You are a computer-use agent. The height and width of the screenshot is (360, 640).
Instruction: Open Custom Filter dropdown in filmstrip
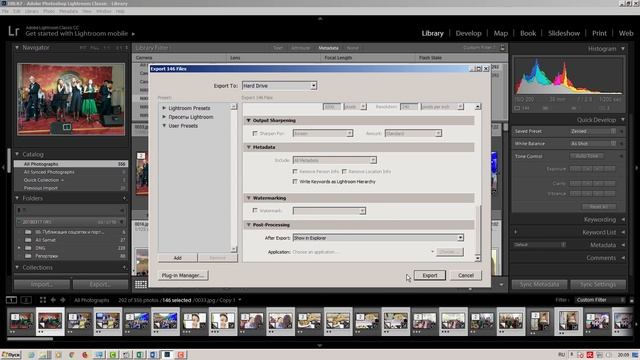tap(600, 300)
